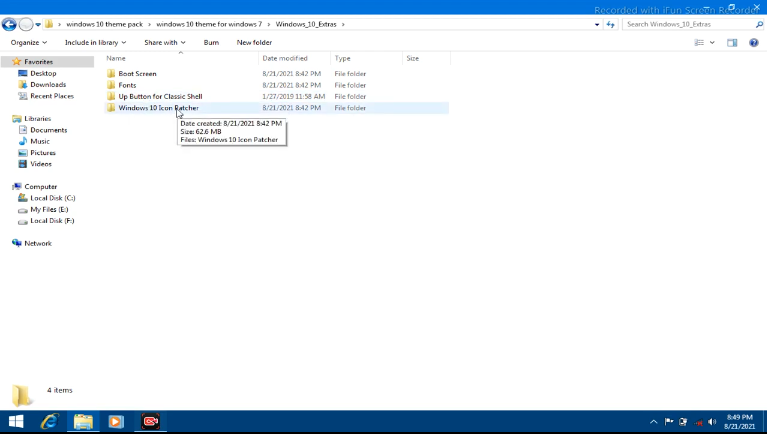767x434 pixels.
Task: Open Recent Places in Favorites
Action: pyautogui.click(x=52, y=96)
